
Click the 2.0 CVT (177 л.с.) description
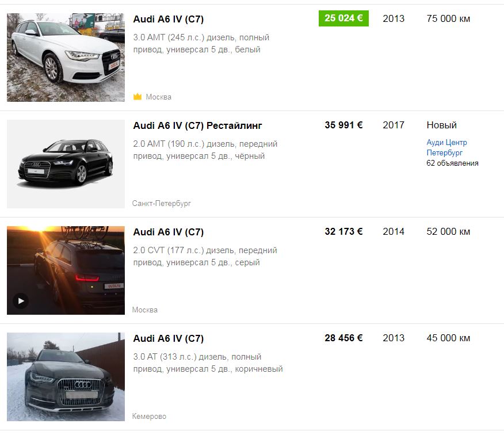click(x=205, y=256)
